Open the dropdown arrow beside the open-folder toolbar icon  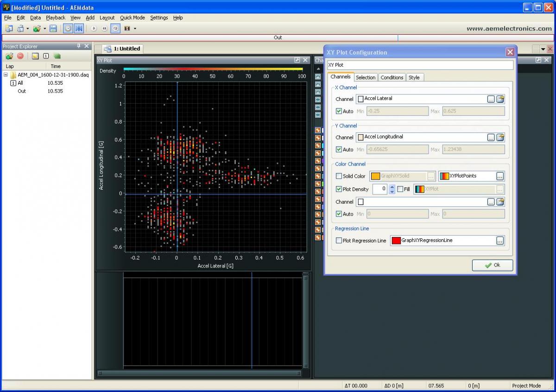tap(45, 29)
